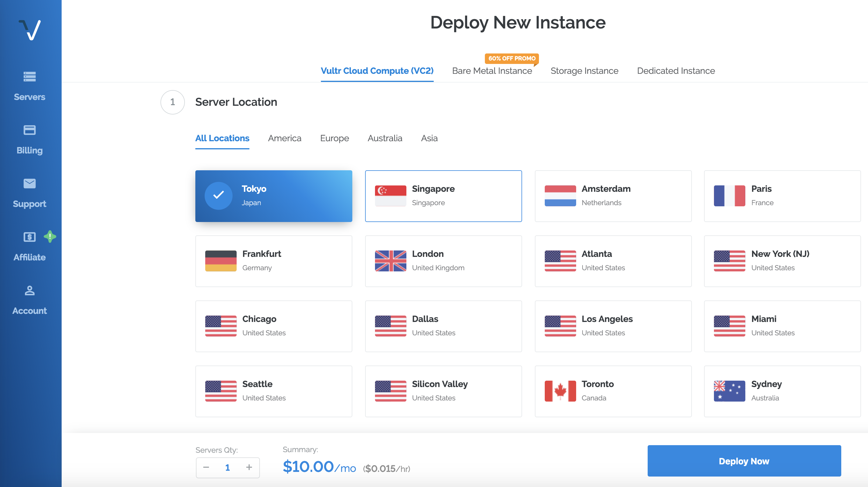The image size is (868, 487).
Task: Click the Server Location section heading
Action: point(236,102)
